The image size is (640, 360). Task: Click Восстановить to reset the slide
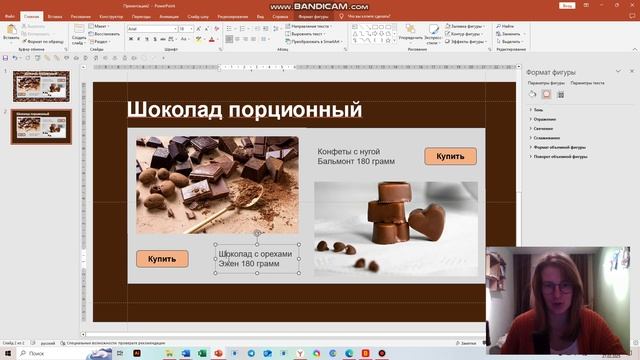coord(104,34)
